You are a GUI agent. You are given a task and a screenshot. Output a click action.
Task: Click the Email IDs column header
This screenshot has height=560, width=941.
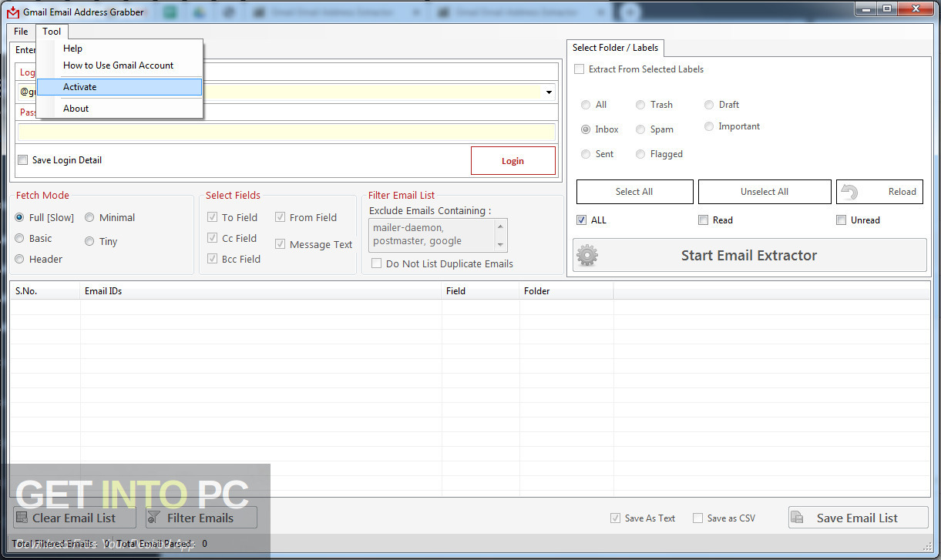point(261,291)
